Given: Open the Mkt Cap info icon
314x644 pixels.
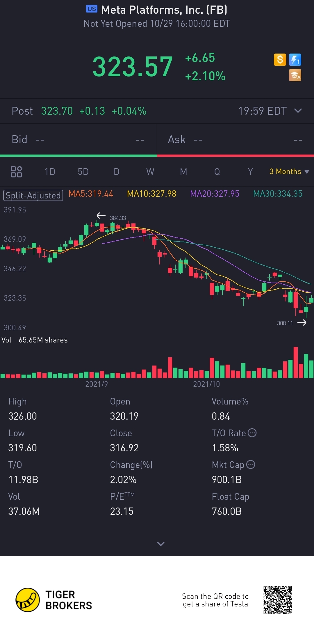Looking at the screenshot, I should 251,464.
